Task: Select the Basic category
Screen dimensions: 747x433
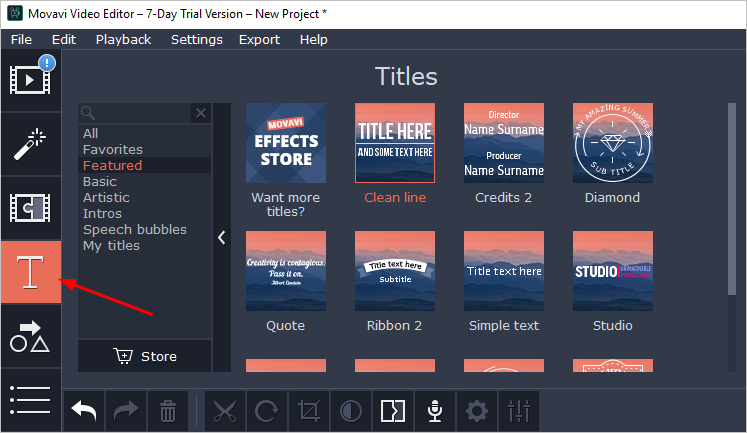Action: pyautogui.click(x=144, y=181)
